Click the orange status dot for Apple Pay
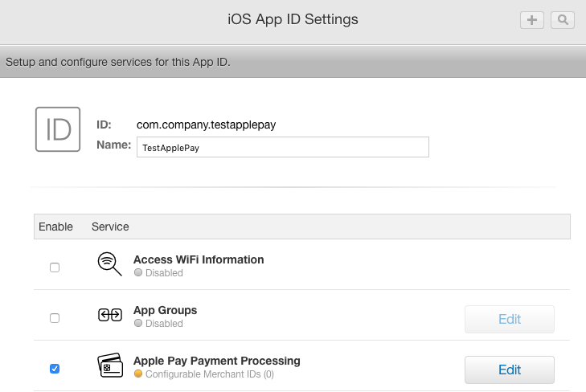Viewport: 586px width, 392px height. [x=138, y=374]
